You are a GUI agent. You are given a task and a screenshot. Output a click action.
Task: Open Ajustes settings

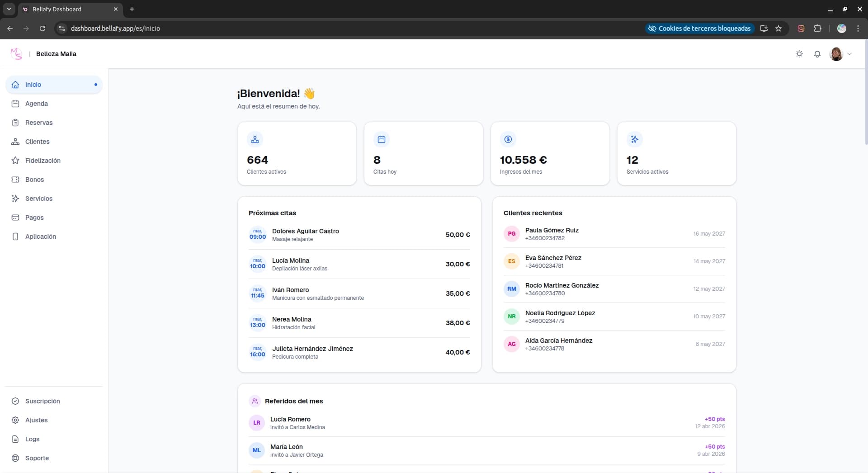[x=36, y=420]
